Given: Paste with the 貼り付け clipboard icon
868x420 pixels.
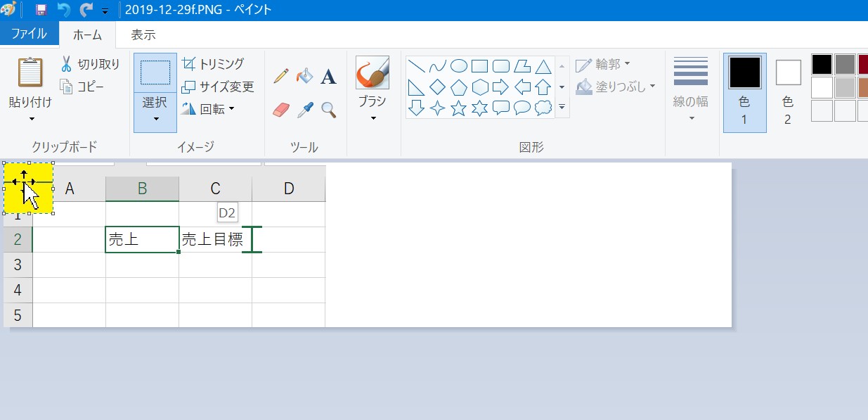Looking at the screenshot, I should pos(30,72).
